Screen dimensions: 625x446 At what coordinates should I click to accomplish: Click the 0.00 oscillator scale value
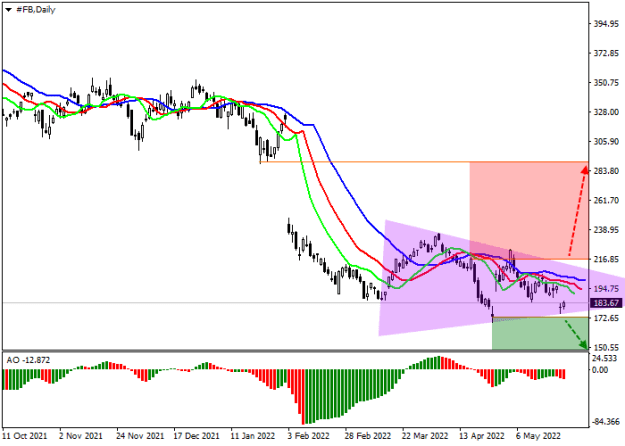[600, 370]
